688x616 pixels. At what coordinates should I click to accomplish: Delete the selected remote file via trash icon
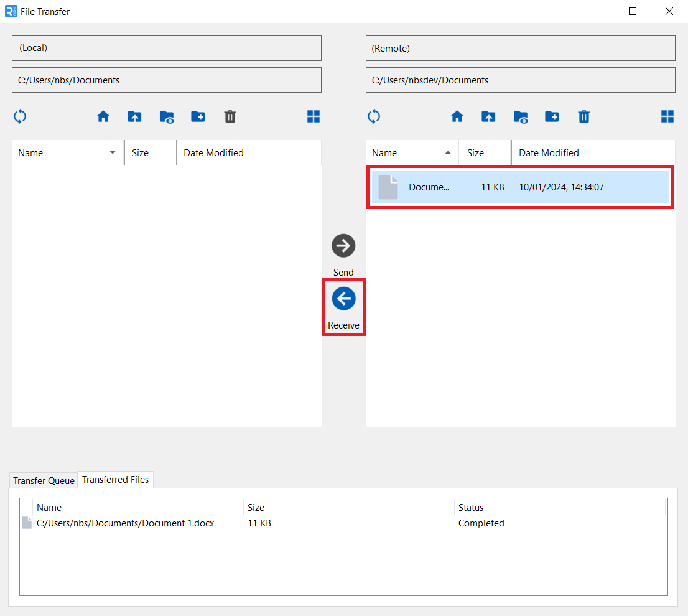click(583, 116)
